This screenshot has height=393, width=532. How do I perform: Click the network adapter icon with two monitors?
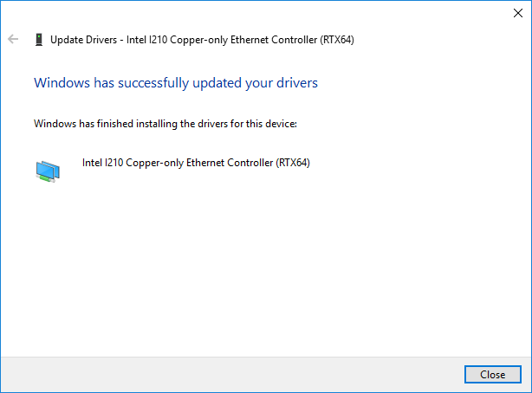click(48, 170)
